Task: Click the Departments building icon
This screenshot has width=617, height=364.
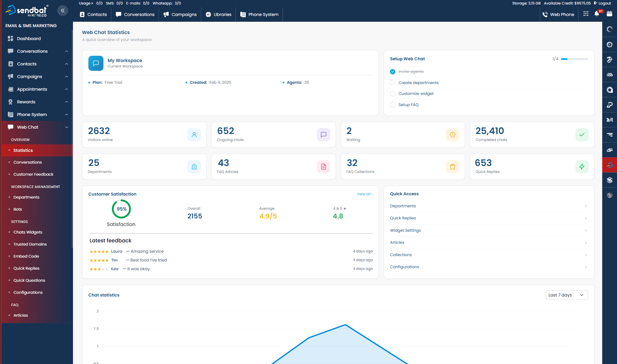Action: [194, 167]
